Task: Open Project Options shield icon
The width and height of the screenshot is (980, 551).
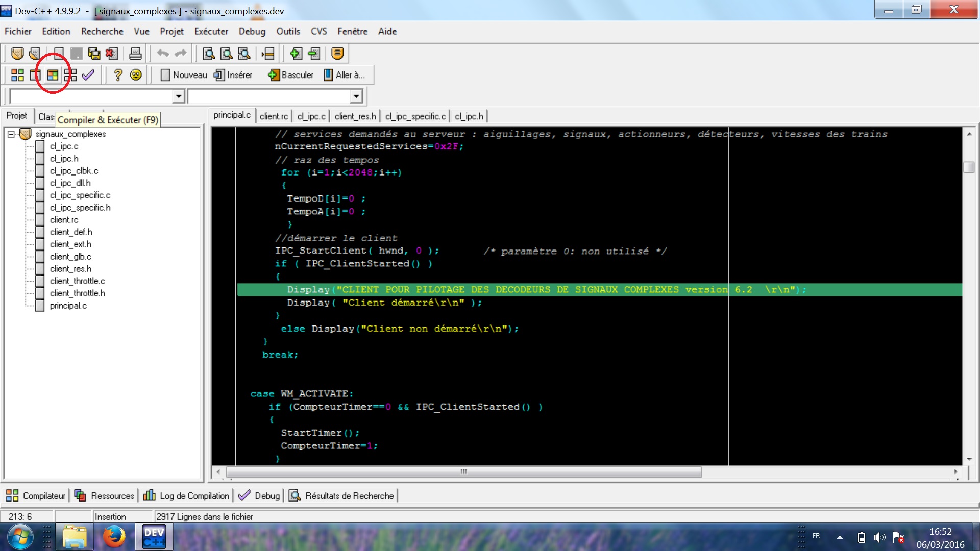Action: tap(337, 53)
